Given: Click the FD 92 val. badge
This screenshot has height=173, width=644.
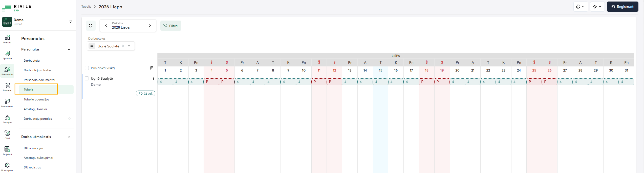Looking at the screenshot, I should 145,93.
